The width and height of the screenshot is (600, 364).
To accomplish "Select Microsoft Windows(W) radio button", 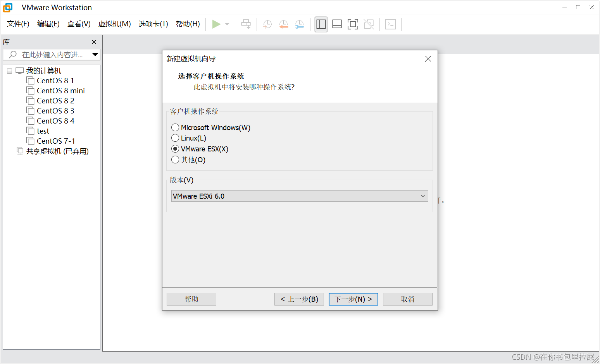I will (x=175, y=127).
